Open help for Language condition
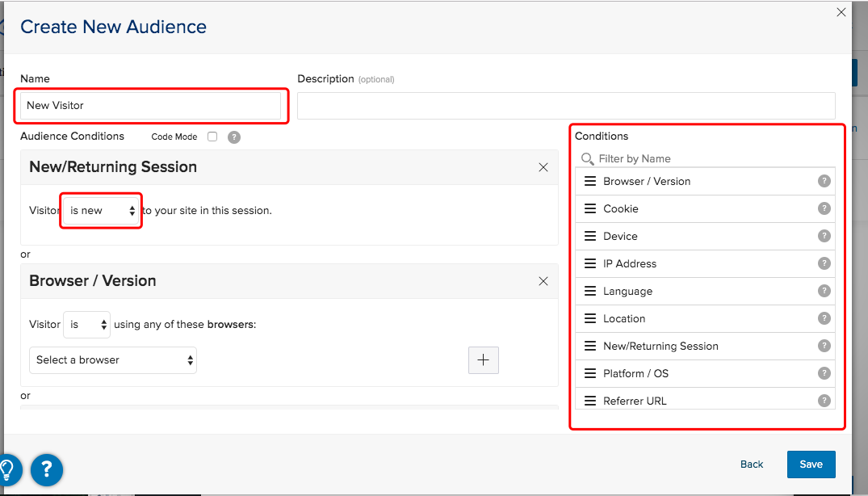Image resolution: width=868 pixels, height=496 pixels. pyautogui.click(x=824, y=291)
